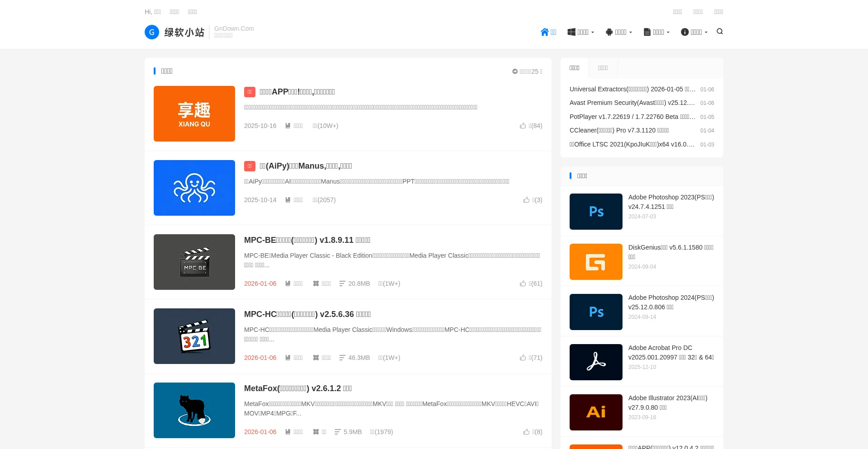Open the category book icon in MPC-BE row
Image resolution: width=868 pixels, height=449 pixels.
pyautogui.click(x=288, y=284)
